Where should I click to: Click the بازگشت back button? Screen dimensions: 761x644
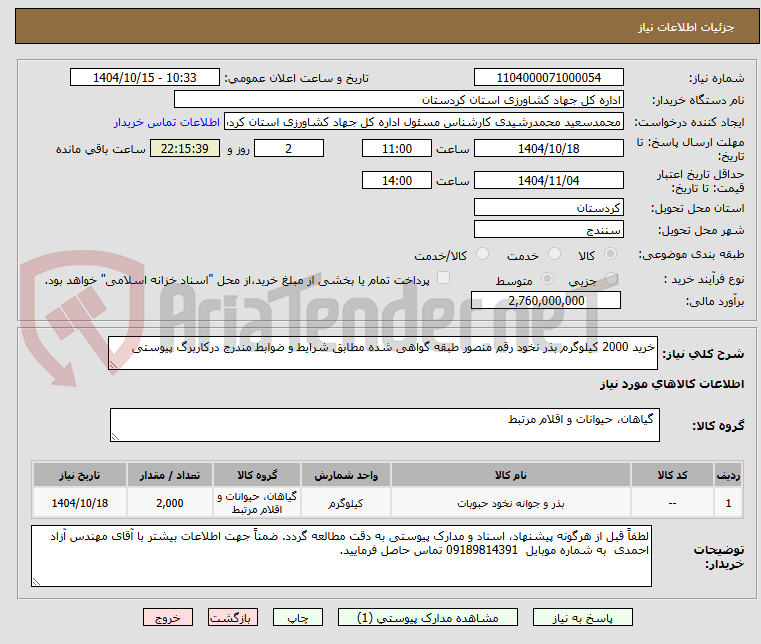233,617
